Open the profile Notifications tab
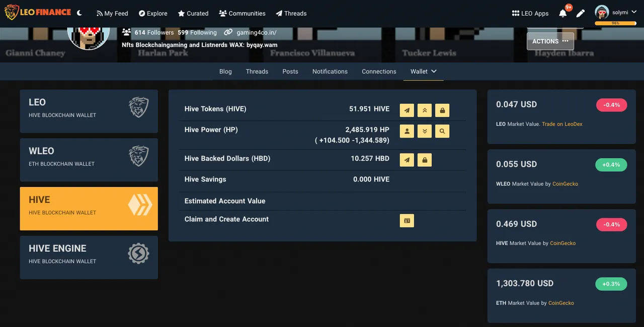Viewport: 644px width, 327px height. (x=330, y=72)
